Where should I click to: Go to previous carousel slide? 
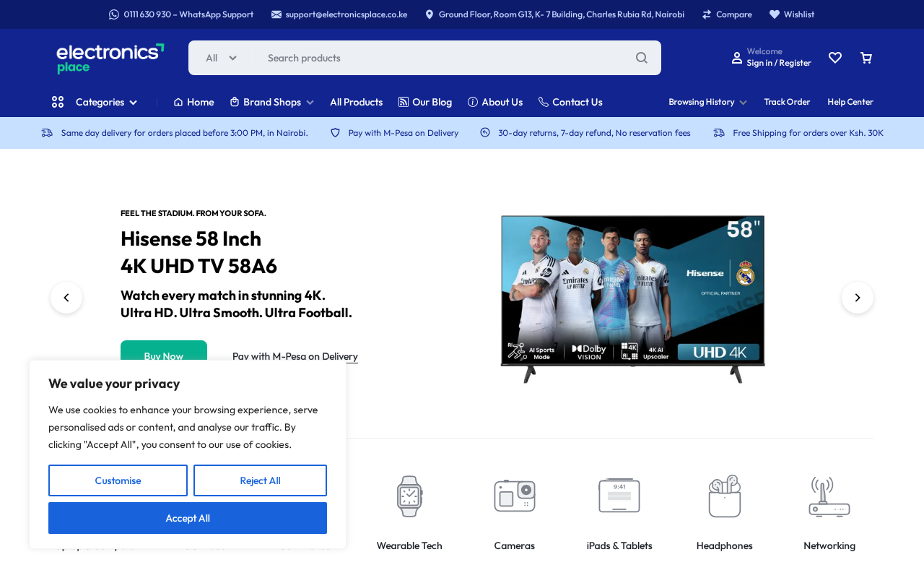pos(66,298)
